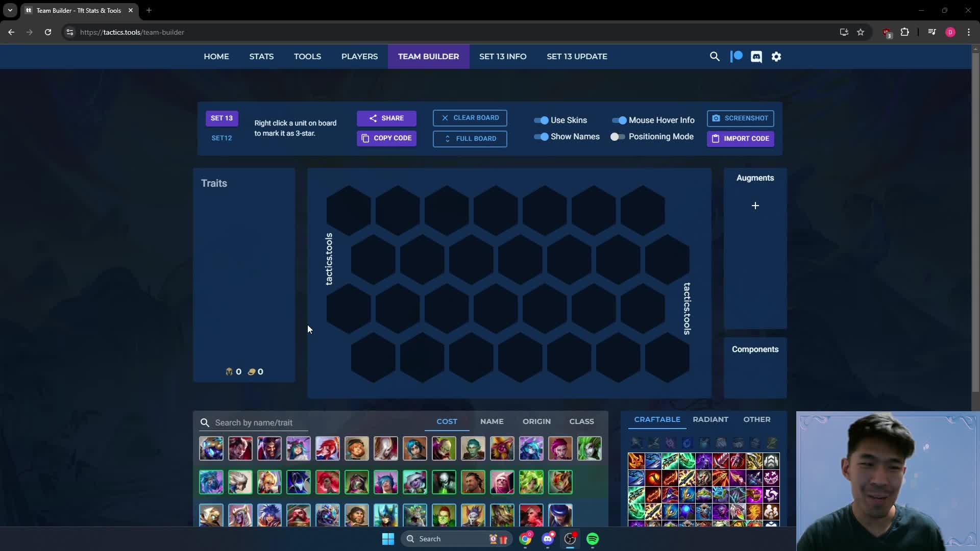This screenshot has width=980, height=551.
Task: Open the settings gear in navbar
Action: pos(776,57)
